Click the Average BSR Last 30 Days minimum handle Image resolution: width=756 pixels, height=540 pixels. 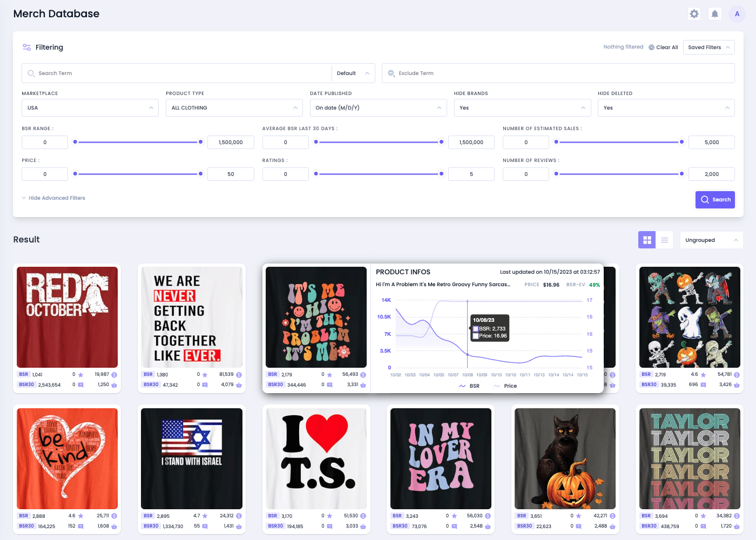coord(316,142)
